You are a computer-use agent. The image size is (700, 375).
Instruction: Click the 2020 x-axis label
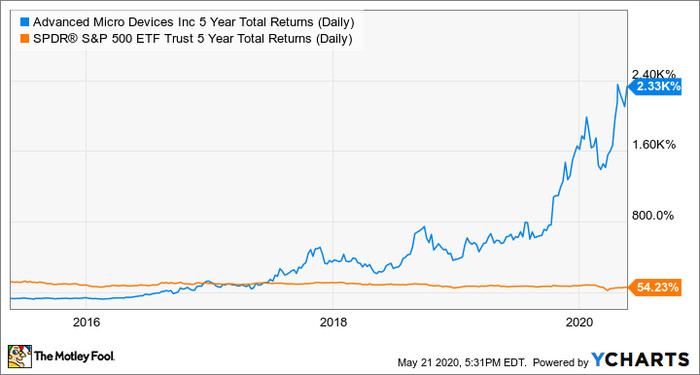coord(579,322)
